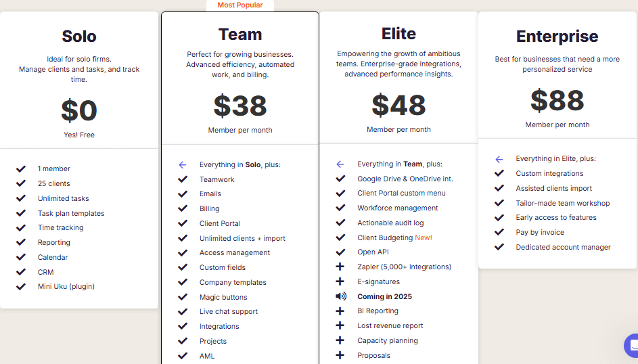Click the plus icon beside Lost revenue report
Screen dimensions: 638x364
[x=340, y=325]
